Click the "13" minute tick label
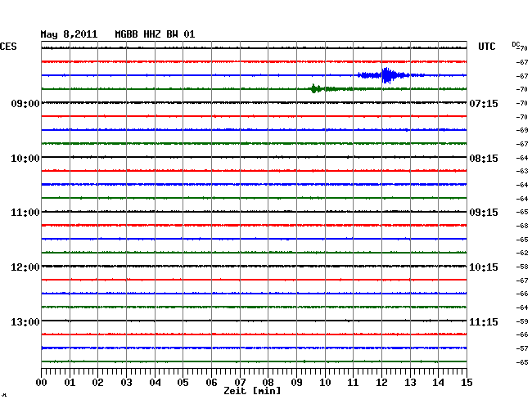 pyautogui.click(x=410, y=383)
